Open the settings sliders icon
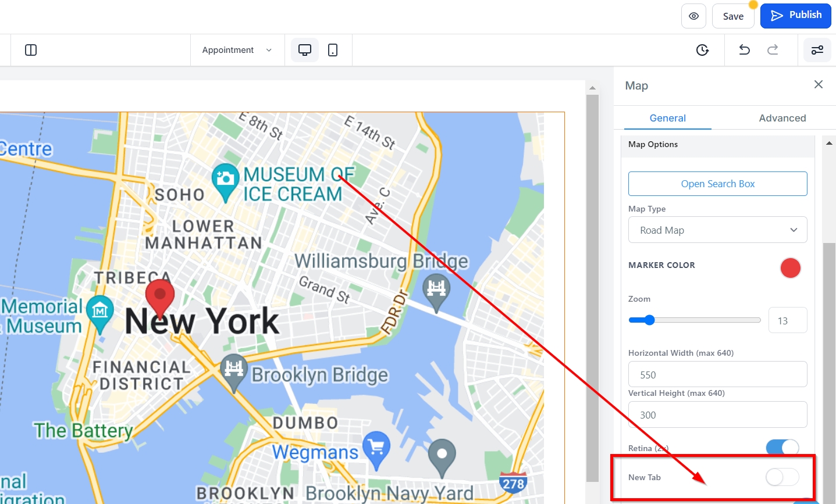The width and height of the screenshot is (836, 504). pyautogui.click(x=817, y=50)
